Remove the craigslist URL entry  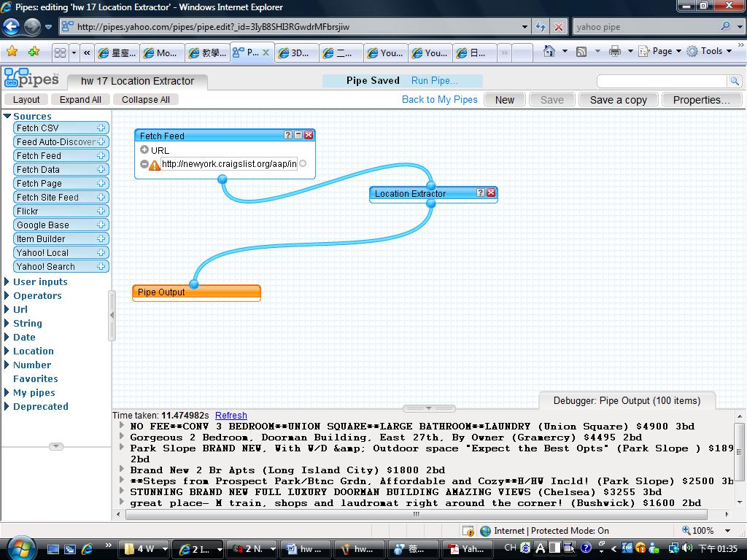click(x=144, y=164)
